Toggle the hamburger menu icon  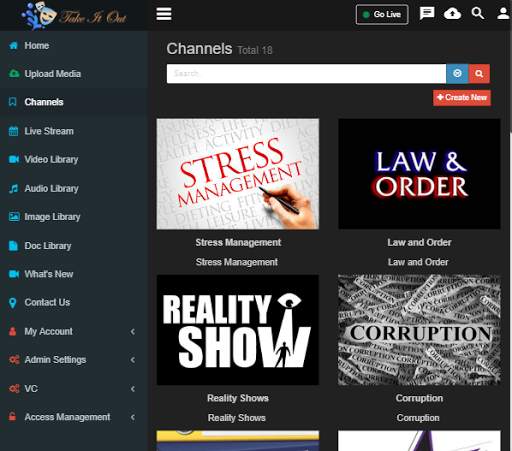pyautogui.click(x=164, y=14)
